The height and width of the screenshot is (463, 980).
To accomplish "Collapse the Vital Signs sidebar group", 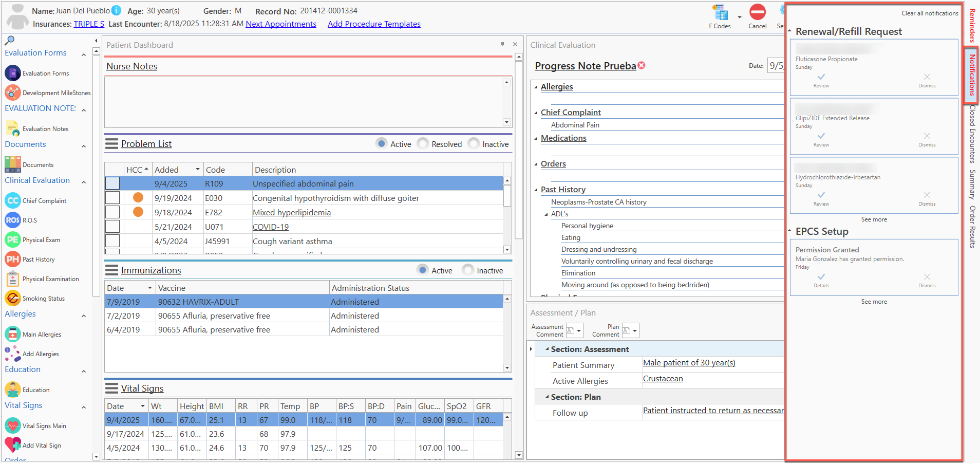I will click(x=84, y=406).
